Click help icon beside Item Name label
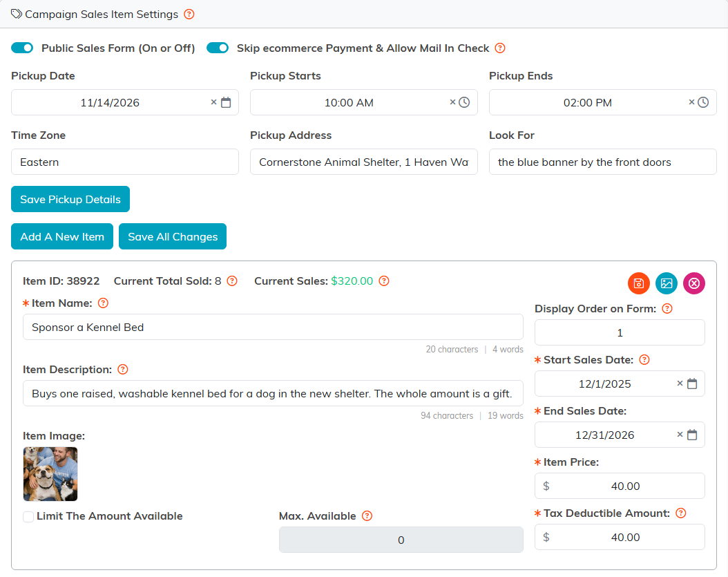 (x=103, y=303)
